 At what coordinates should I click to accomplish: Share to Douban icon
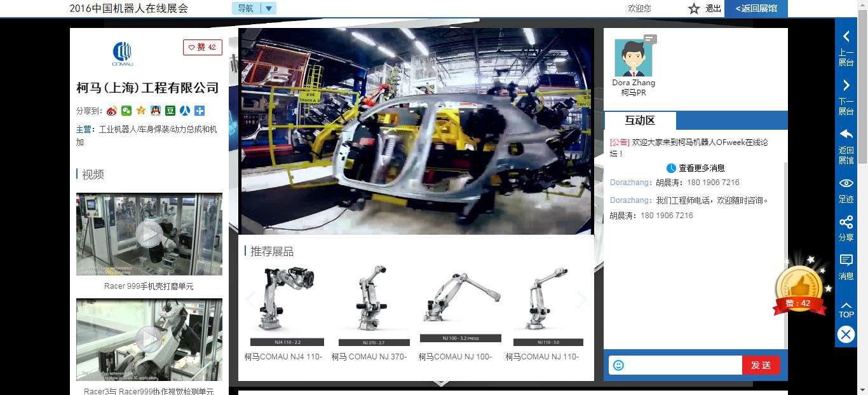(x=170, y=111)
